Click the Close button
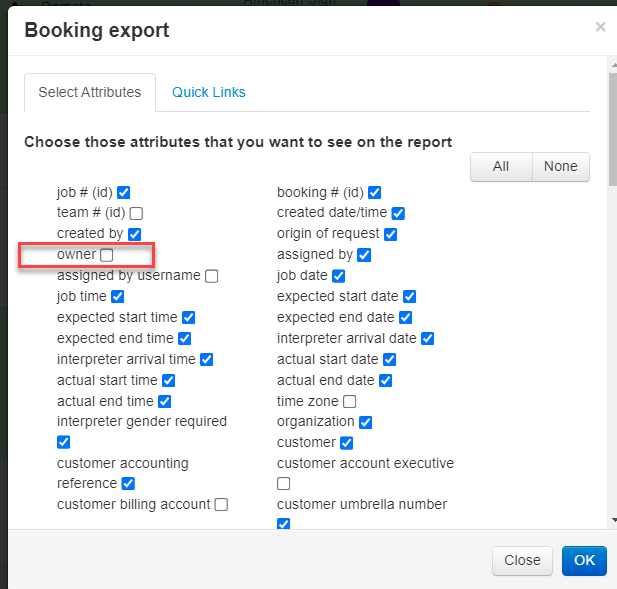The image size is (617, 589). (x=522, y=560)
